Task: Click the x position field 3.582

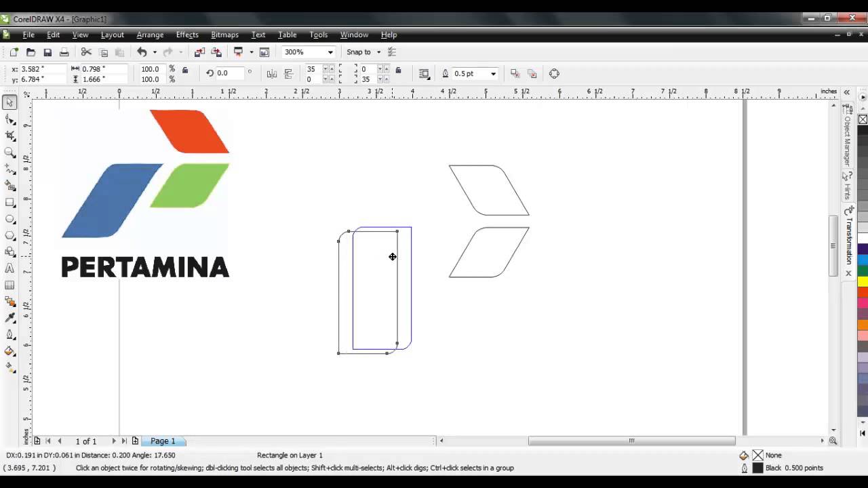Action: coord(42,69)
